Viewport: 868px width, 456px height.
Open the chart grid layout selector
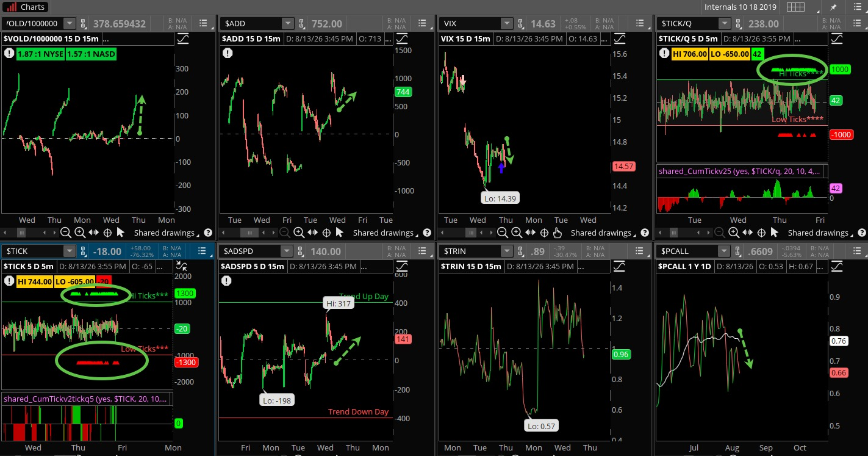795,7
